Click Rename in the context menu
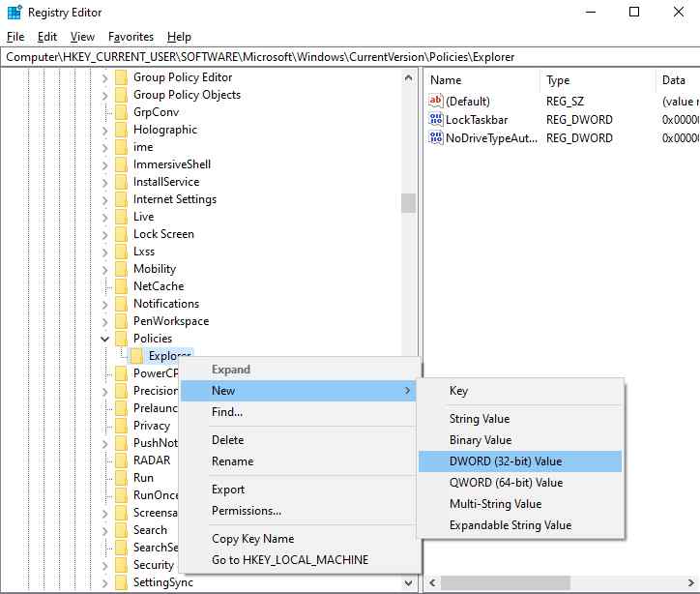This screenshot has height=594, width=700. point(299,461)
